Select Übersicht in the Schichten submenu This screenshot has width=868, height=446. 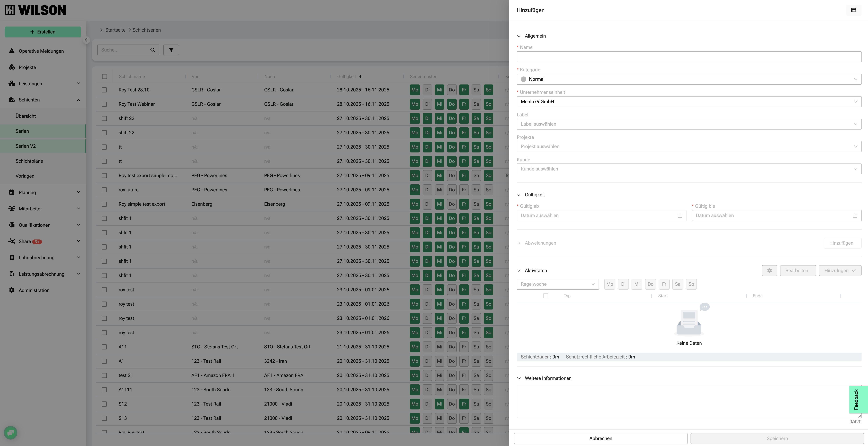pos(26,116)
